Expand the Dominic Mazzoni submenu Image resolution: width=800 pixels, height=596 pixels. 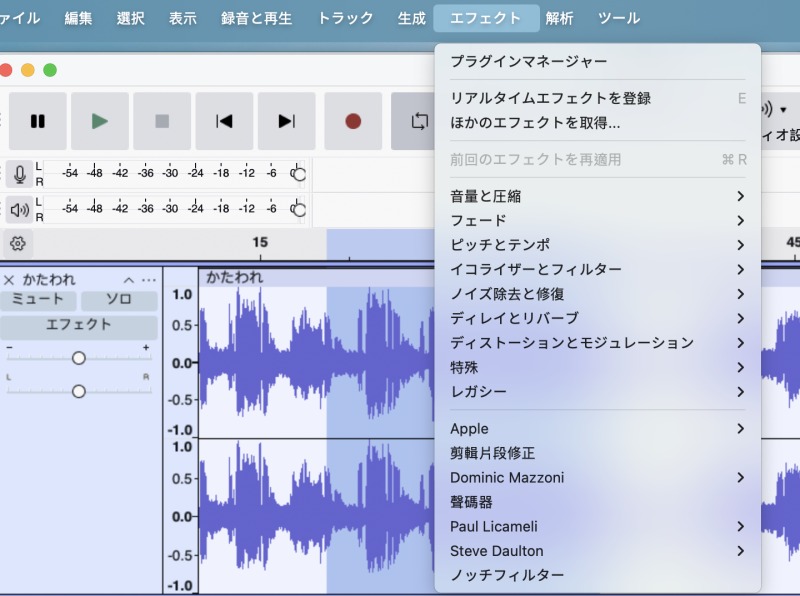pos(597,478)
